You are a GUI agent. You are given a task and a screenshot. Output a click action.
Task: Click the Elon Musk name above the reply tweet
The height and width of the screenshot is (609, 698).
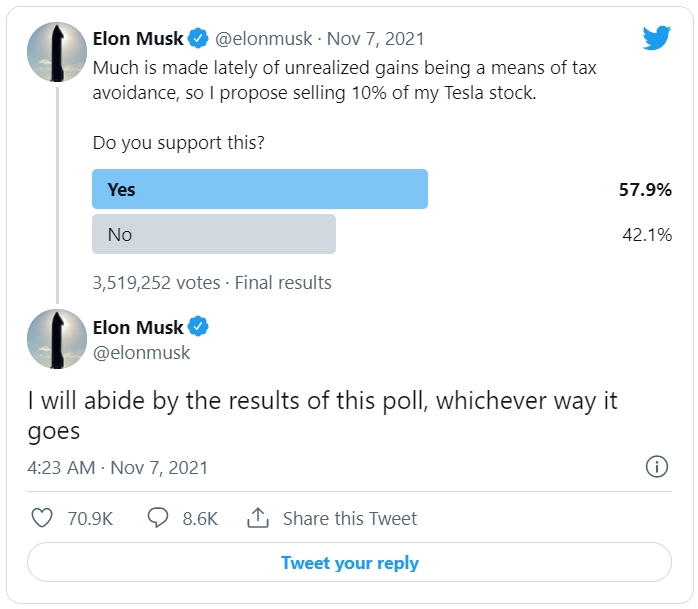[x=138, y=327]
